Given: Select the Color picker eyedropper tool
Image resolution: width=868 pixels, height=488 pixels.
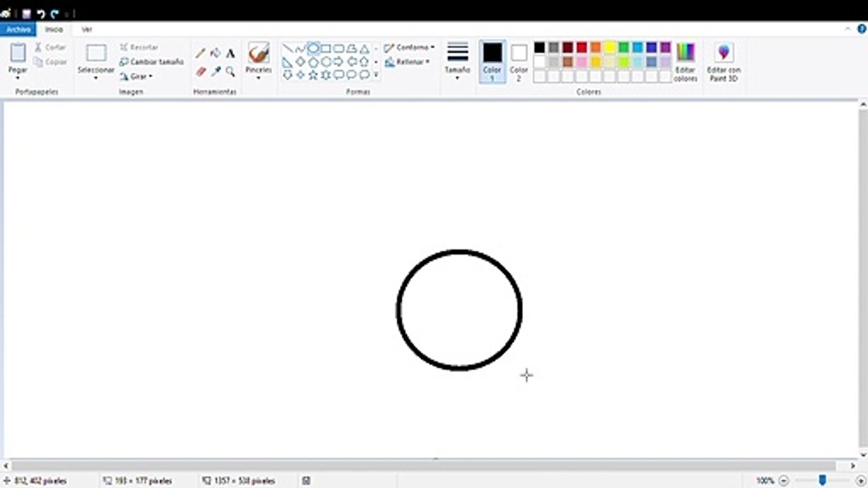Looking at the screenshot, I should pos(216,71).
